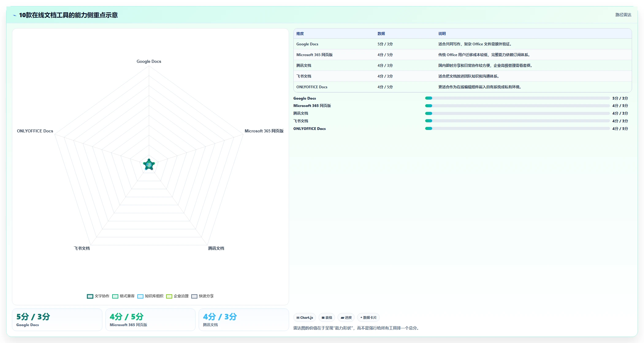Click the 表格 tag chip
Viewport: 644px width, 343px height.
click(x=327, y=318)
